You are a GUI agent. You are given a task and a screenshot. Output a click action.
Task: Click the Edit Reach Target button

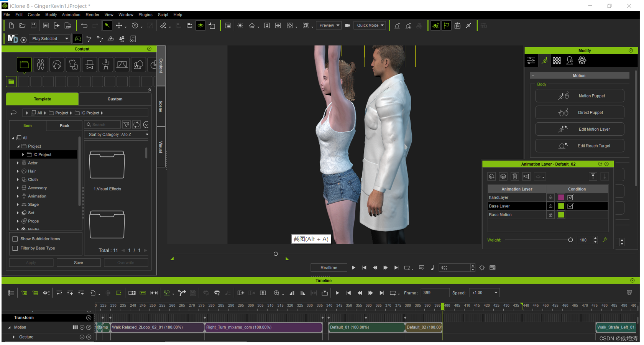[x=580, y=146]
